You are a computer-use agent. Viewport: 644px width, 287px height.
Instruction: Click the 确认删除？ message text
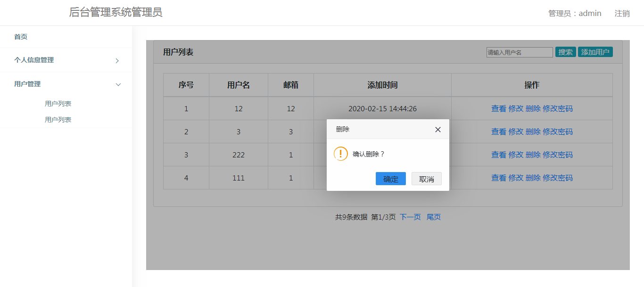tap(369, 154)
